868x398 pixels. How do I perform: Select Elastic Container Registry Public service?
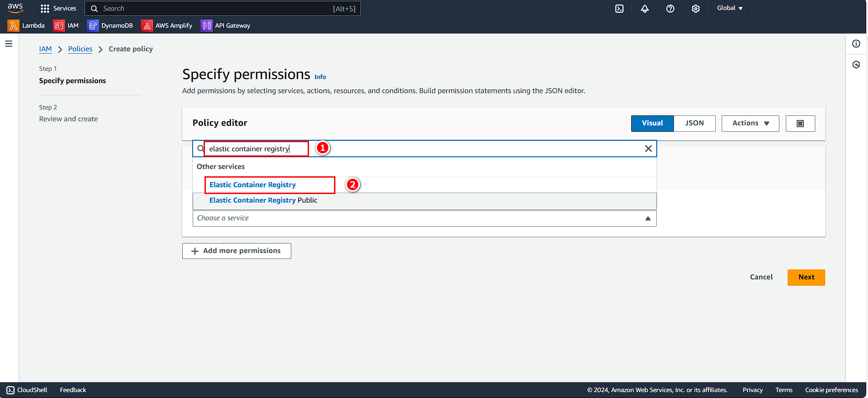click(x=424, y=200)
